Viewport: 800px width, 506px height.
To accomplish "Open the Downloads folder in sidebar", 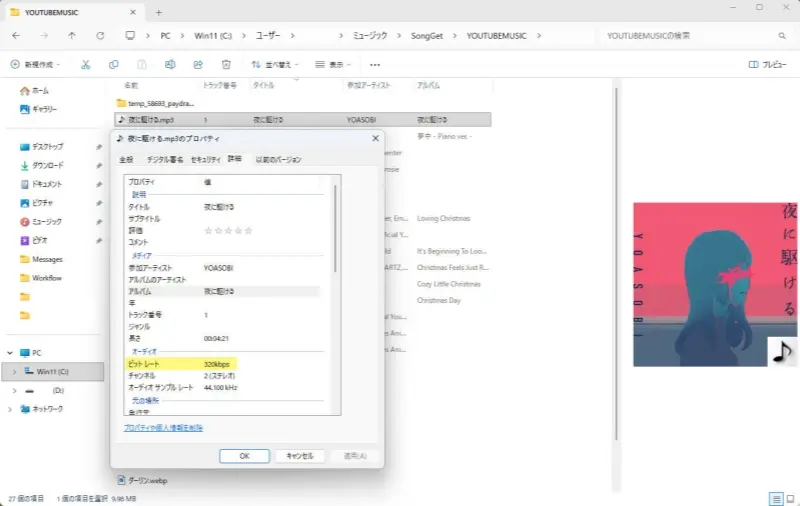I will coord(47,165).
